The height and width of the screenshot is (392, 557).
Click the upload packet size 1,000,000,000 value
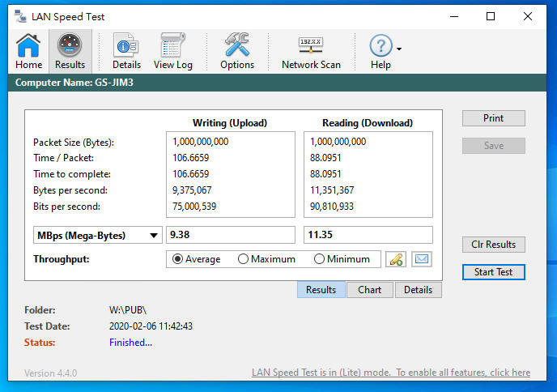tap(200, 142)
